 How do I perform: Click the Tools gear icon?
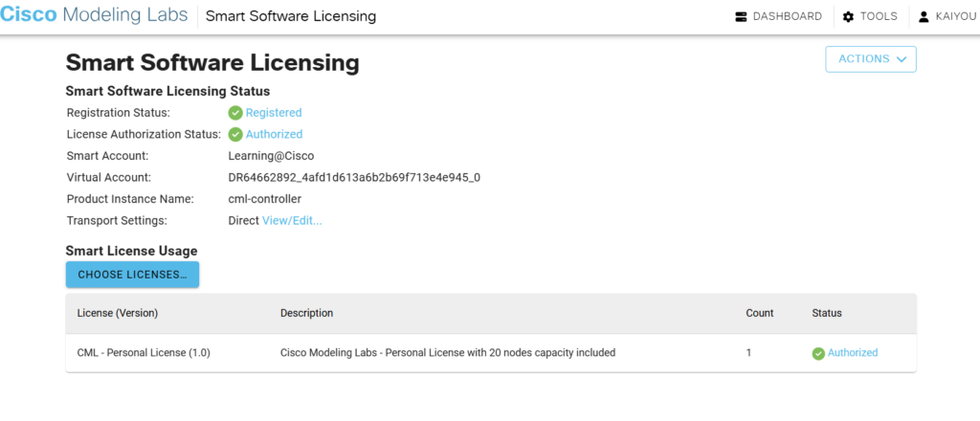(x=848, y=17)
